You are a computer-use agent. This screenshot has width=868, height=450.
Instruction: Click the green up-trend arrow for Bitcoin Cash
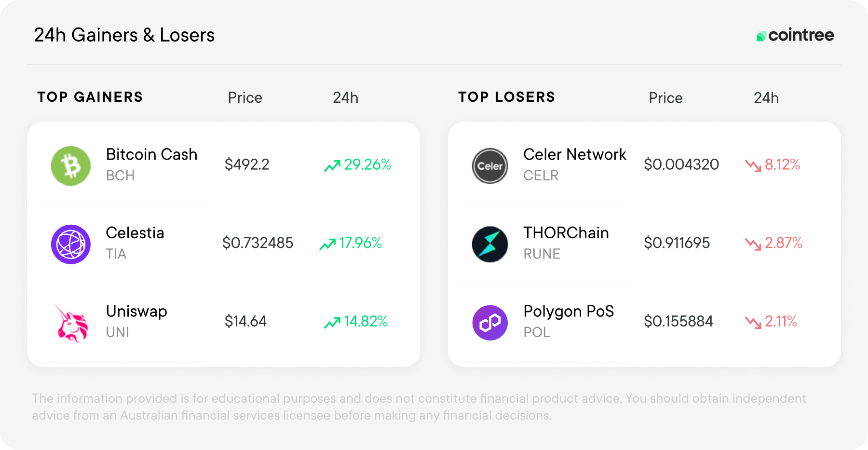(332, 166)
